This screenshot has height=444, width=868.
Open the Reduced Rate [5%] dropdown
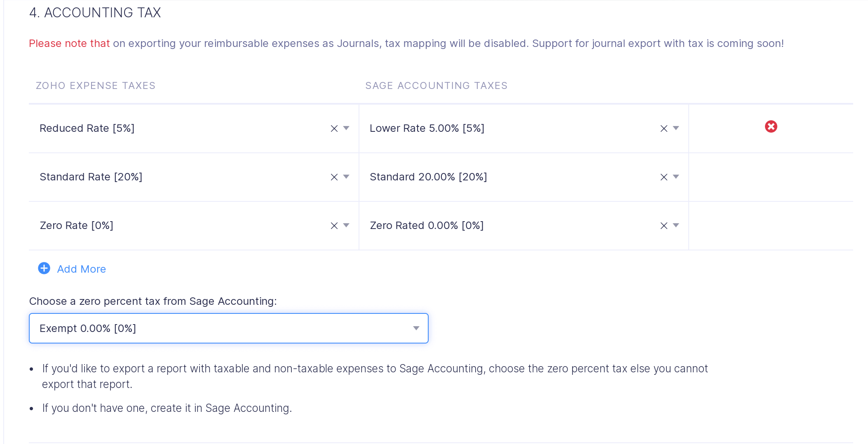point(347,128)
